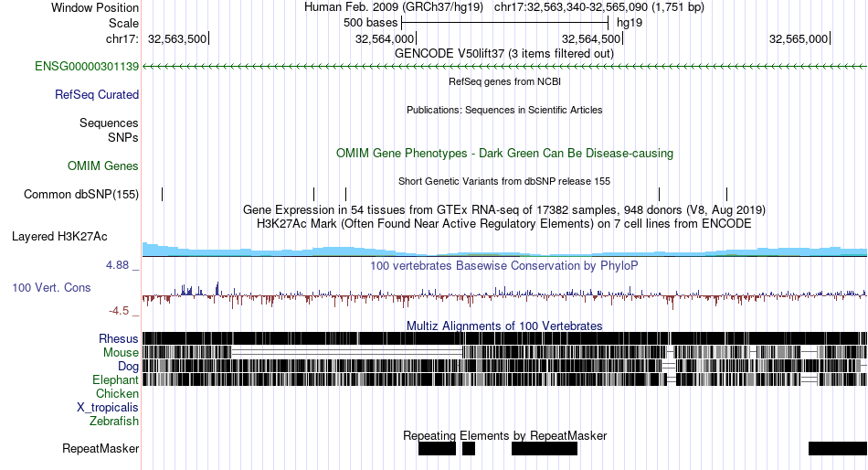This screenshot has width=868, height=470.
Task: Click the GTEx Gene Expression track title
Action: pyautogui.click(x=504, y=210)
